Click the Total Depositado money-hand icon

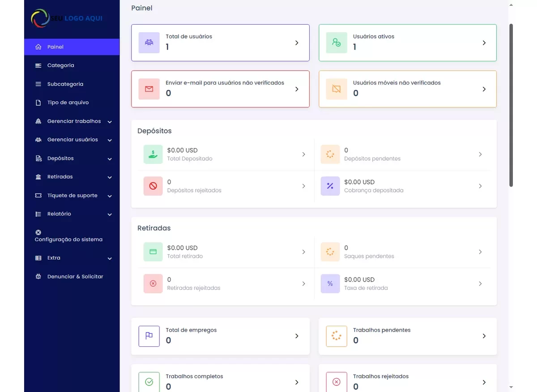coord(153,154)
